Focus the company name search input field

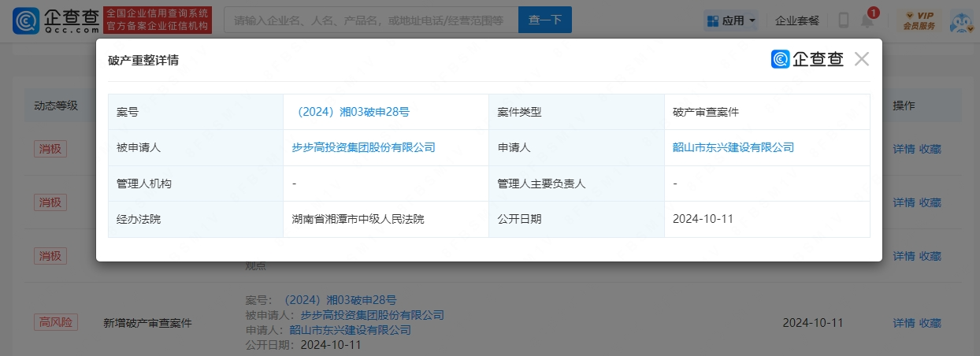coord(370,20)
